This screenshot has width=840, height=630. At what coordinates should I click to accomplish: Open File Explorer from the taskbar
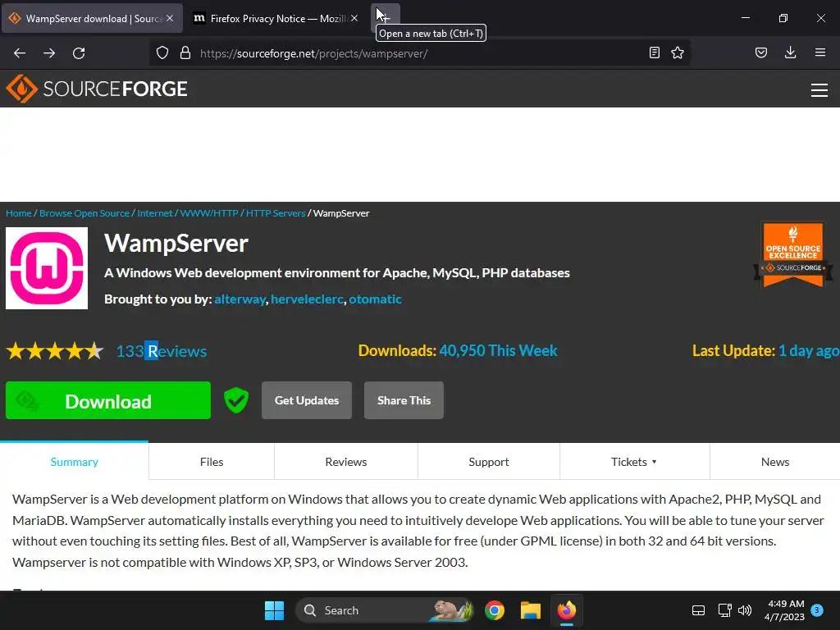coord(531,610)
